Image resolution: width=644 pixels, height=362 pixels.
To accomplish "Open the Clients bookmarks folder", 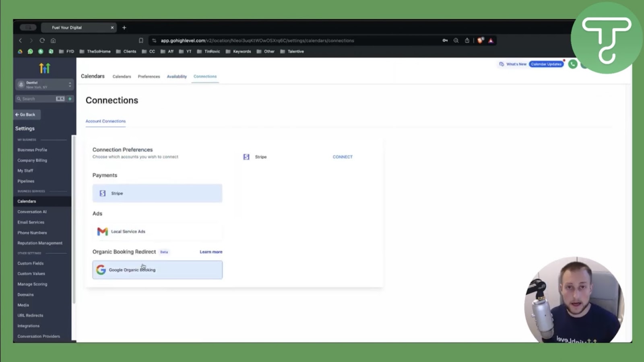I will coord(126,51).
